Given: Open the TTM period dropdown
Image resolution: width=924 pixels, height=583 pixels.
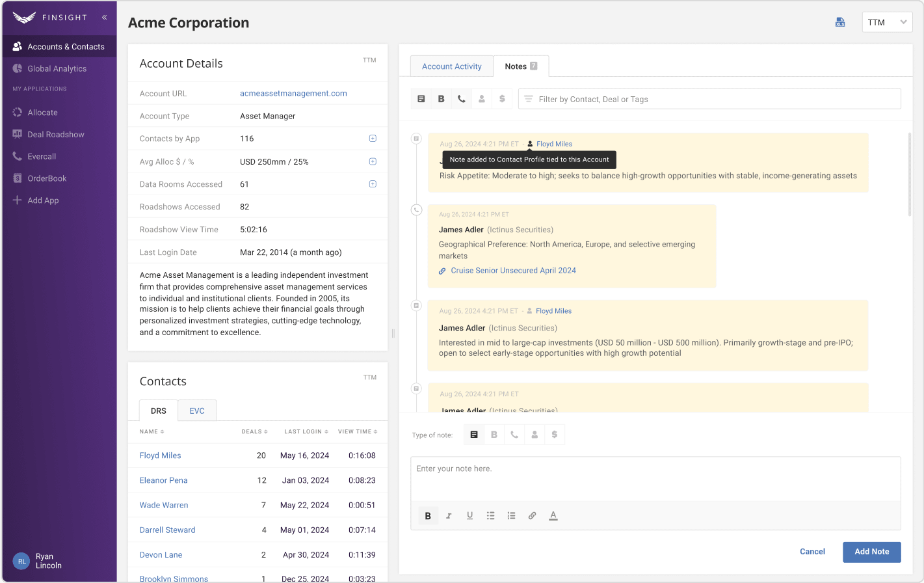Looking at the screenshot, I should point(887,22).
